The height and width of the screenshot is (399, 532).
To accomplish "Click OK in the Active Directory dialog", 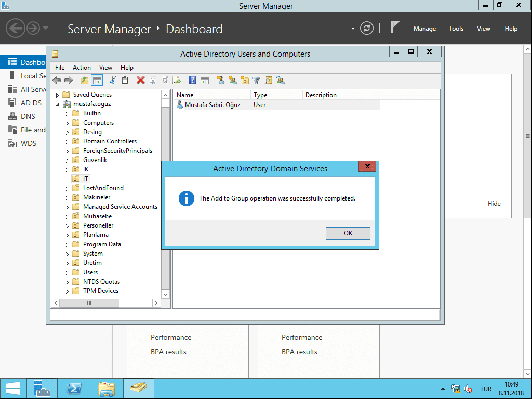I will click(348, 233).
